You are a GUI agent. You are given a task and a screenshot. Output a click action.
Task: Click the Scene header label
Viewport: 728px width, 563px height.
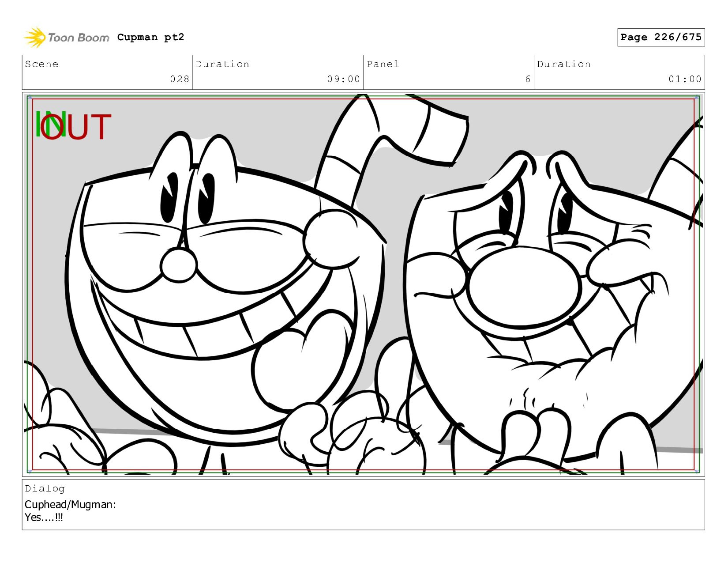point(41,64)
